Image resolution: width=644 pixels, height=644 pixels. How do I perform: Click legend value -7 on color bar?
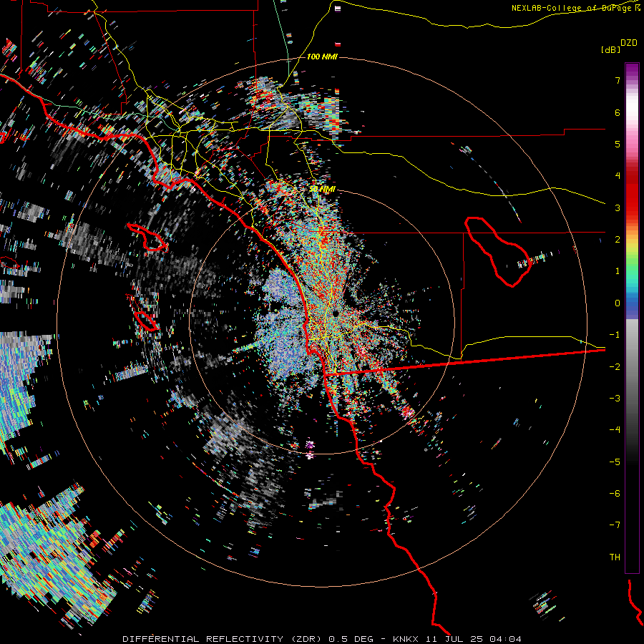pyautogui.click(x=615, y=525)
